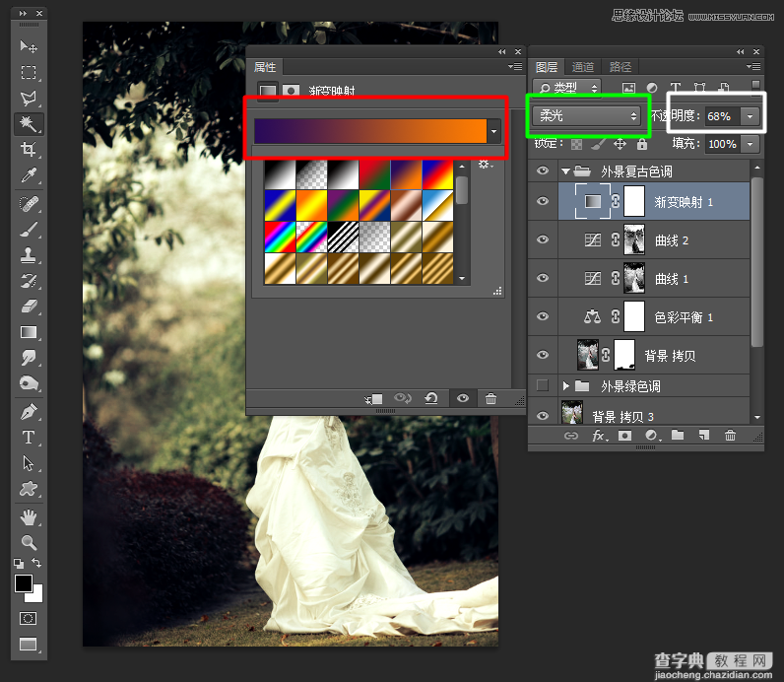Screen dimensions: 784x682
Task: Open the opacity 68% slider dropdown
Action: click(750, 116)
